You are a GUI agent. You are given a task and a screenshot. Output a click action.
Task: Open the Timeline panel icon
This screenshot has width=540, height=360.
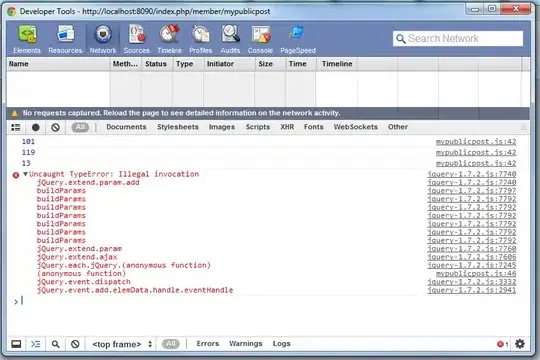(x=169, y=34)
